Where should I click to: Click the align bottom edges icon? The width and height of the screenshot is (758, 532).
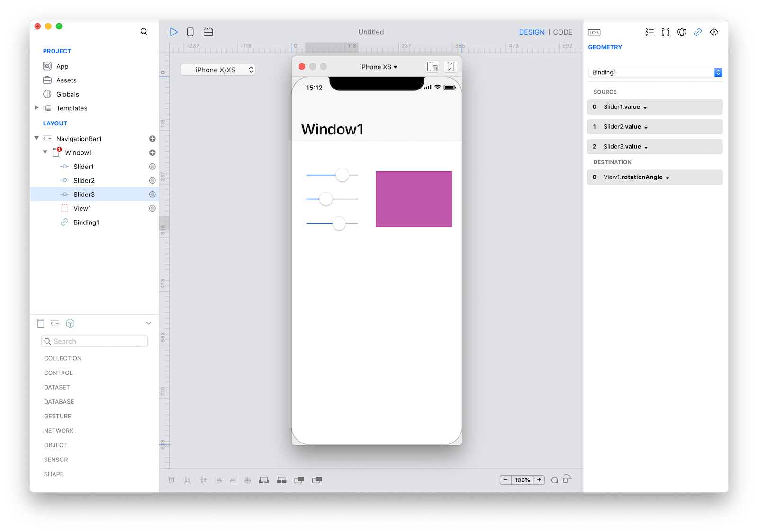tap(188, 480)
